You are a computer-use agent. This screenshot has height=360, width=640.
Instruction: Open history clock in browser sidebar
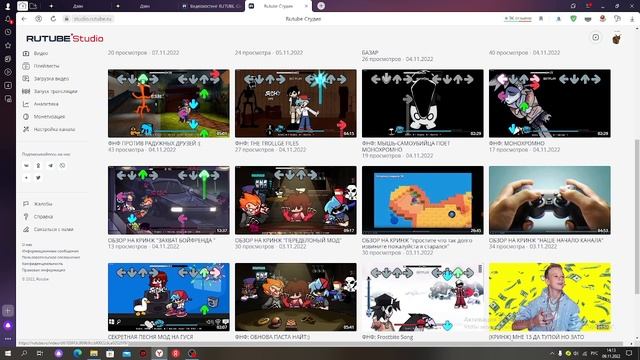point(8,32)
